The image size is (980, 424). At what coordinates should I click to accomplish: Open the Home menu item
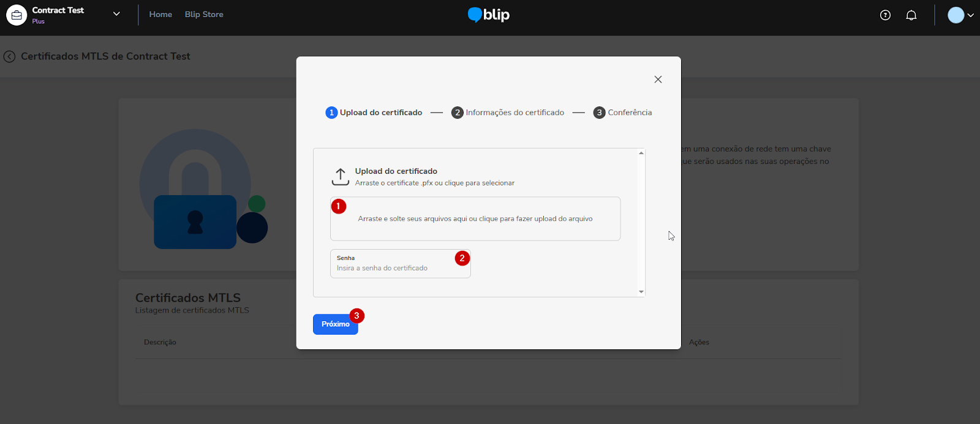click(x=160, y=15)
